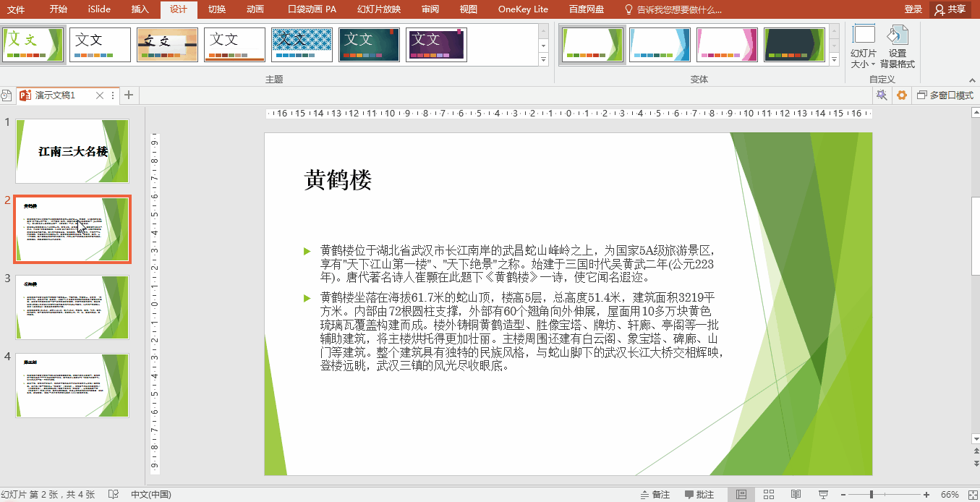980x502 pixels.
Task: Toggle 多窗口模式 multi-window mode
Action: 946,95
